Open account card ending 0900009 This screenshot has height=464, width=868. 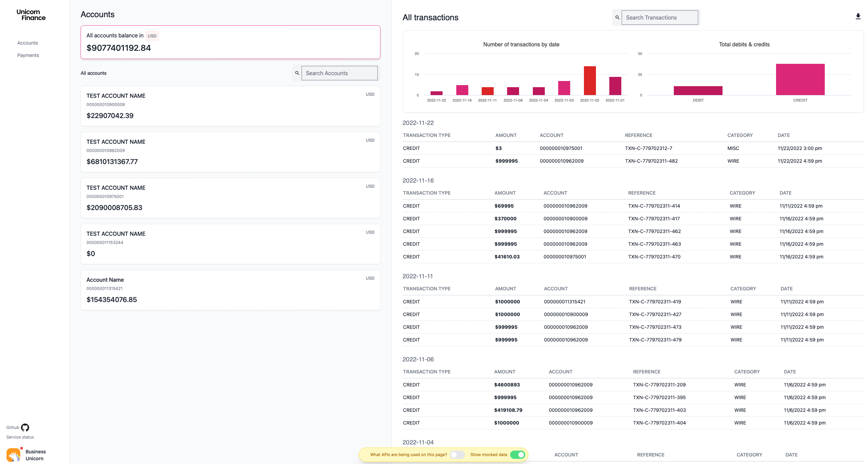pos(230,106)
